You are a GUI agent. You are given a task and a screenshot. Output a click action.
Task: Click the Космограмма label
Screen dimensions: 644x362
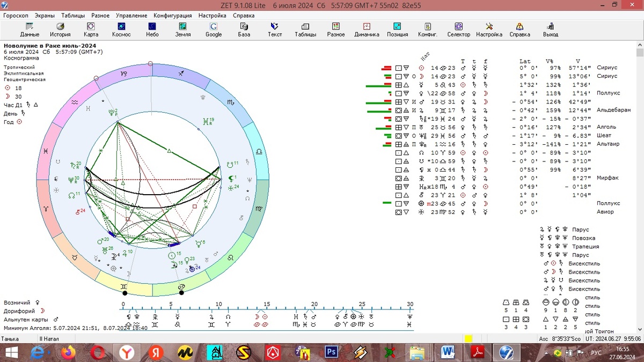pos(20,58)
